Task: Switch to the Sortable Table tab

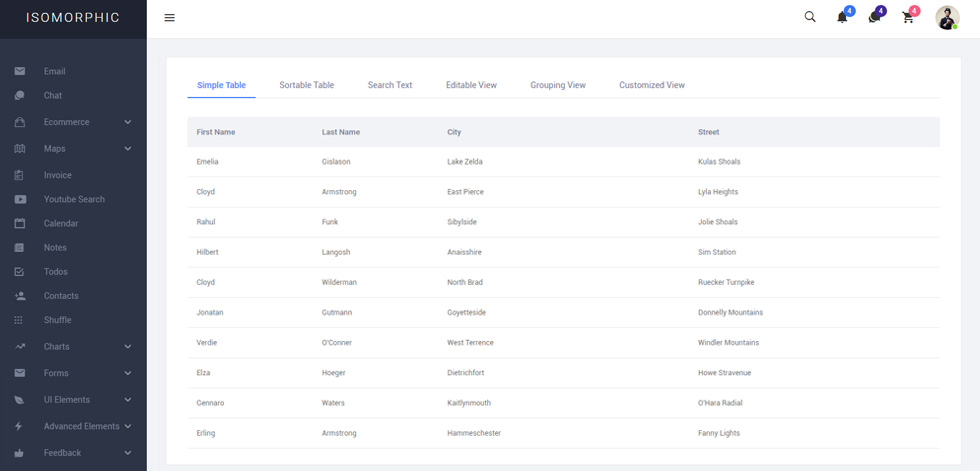Action: pos(306,85)
